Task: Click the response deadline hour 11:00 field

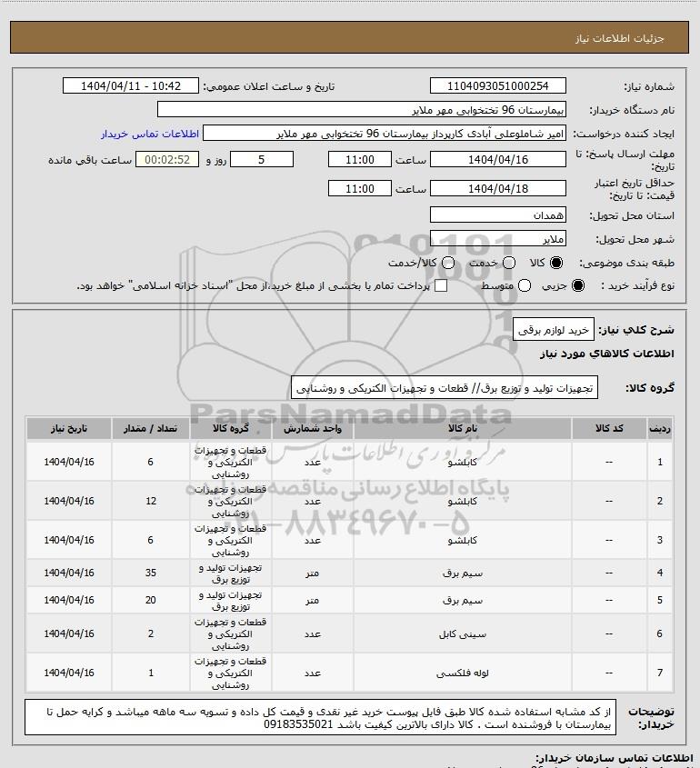Action: click(x=360, y=159)
